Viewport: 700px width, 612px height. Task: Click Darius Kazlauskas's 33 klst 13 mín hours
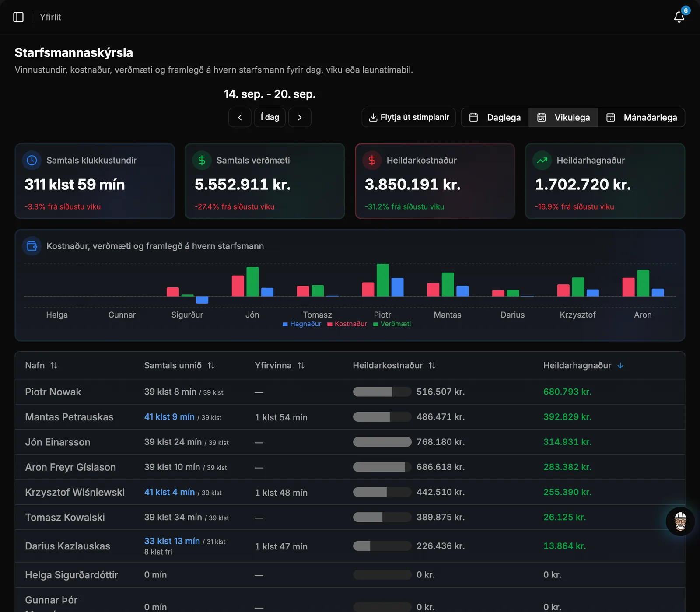pos(172,541)
